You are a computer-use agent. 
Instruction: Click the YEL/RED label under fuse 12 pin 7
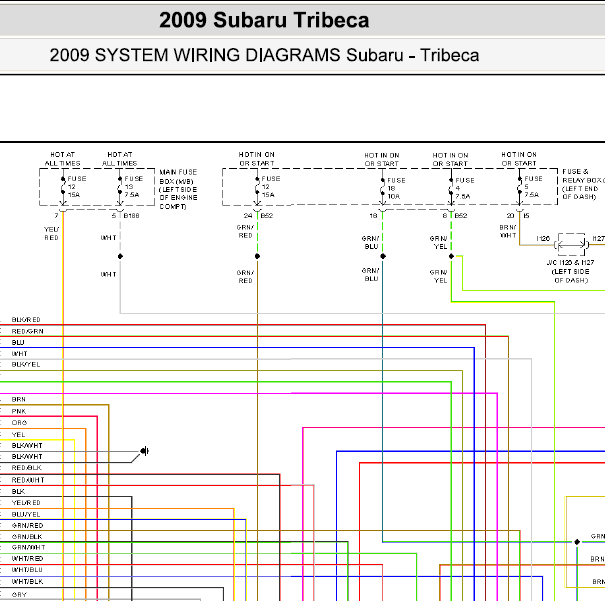coord(51,233)
